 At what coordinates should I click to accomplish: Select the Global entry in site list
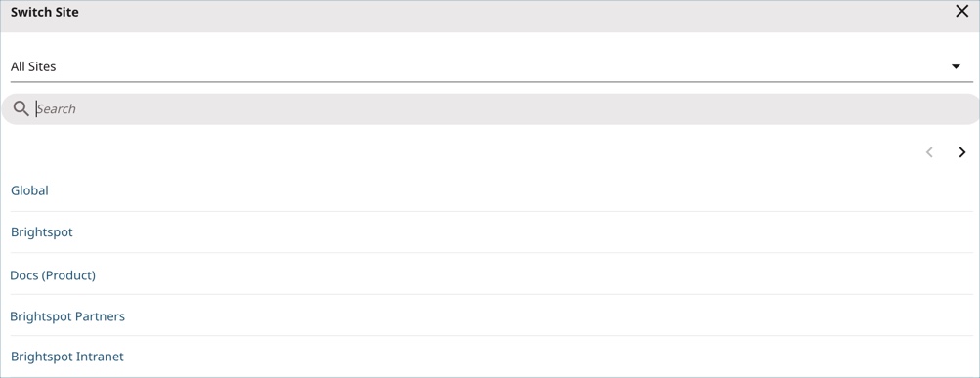coord(29,190)
